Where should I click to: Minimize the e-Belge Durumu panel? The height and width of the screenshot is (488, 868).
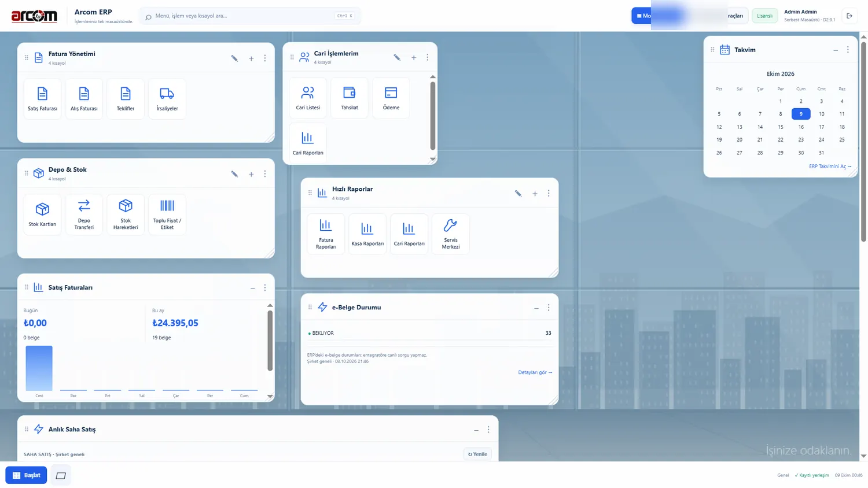(536, 308)
